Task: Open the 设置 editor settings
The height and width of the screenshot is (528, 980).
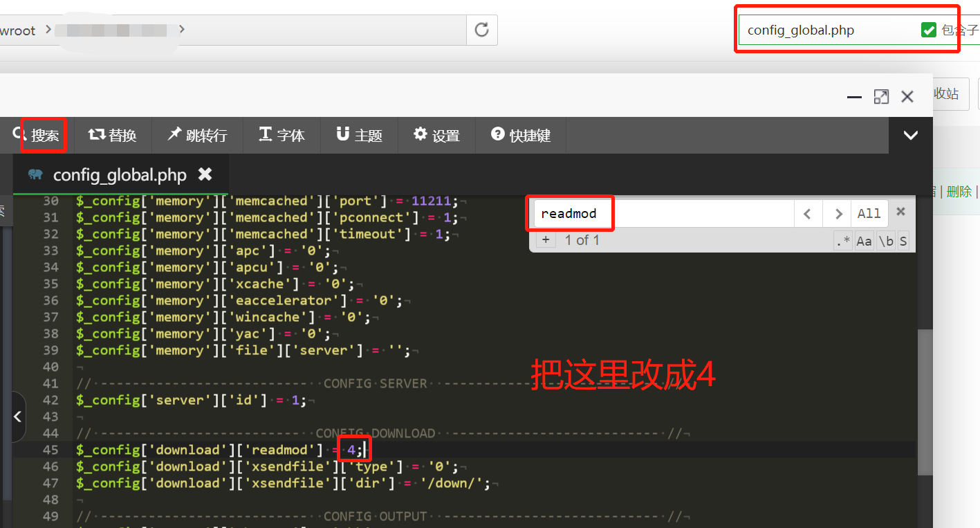Action: click(x=437, y=135)
